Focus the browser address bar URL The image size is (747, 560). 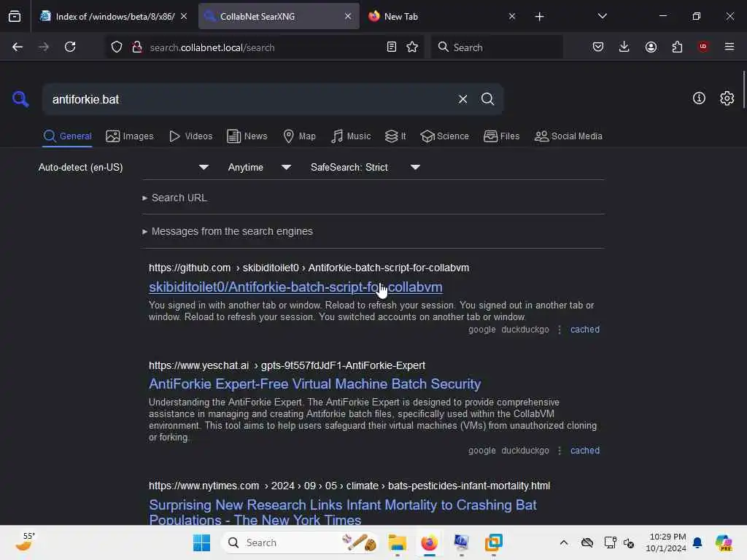click(264, 47)
